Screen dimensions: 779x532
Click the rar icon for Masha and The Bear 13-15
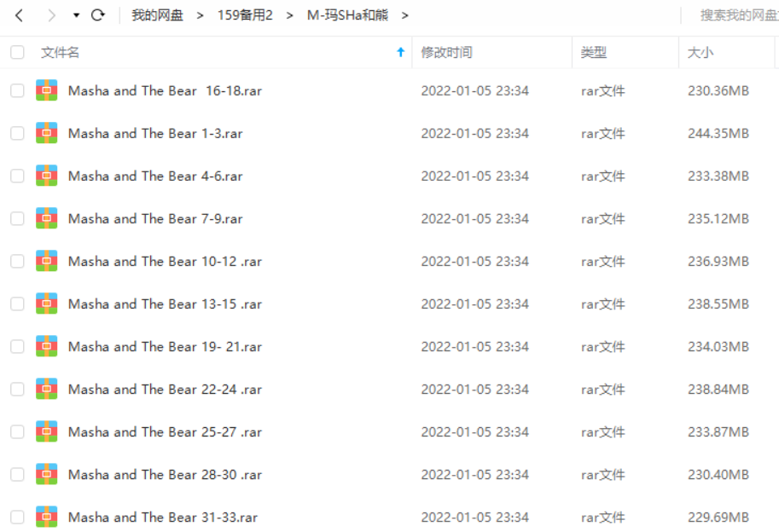(x=47, y=304)
